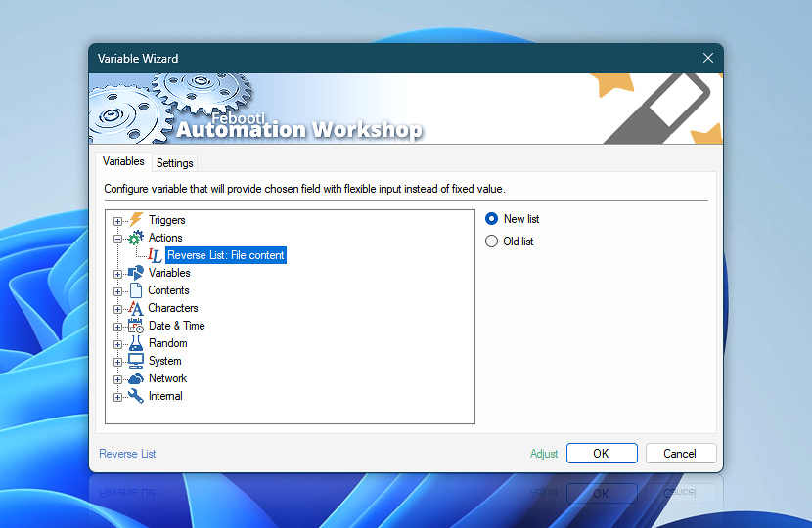This screenshot has height=528, width=812.
Task: Click the Variables category icon
Action: [x=136, y=273]
